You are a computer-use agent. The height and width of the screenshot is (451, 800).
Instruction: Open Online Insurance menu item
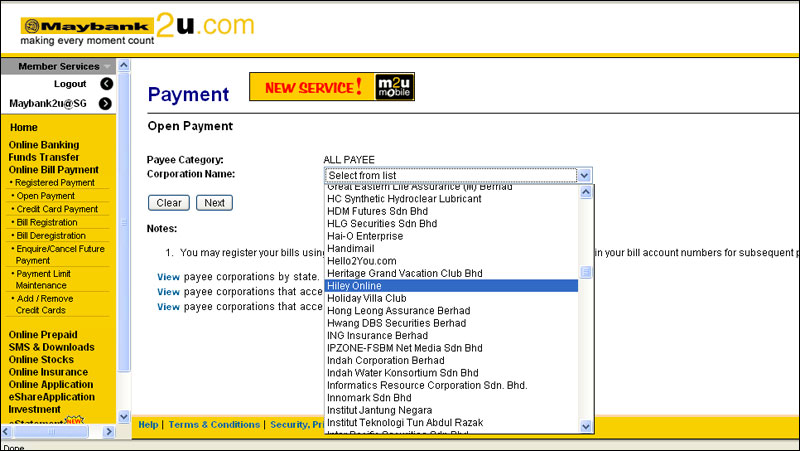click(x=48, y=372)
